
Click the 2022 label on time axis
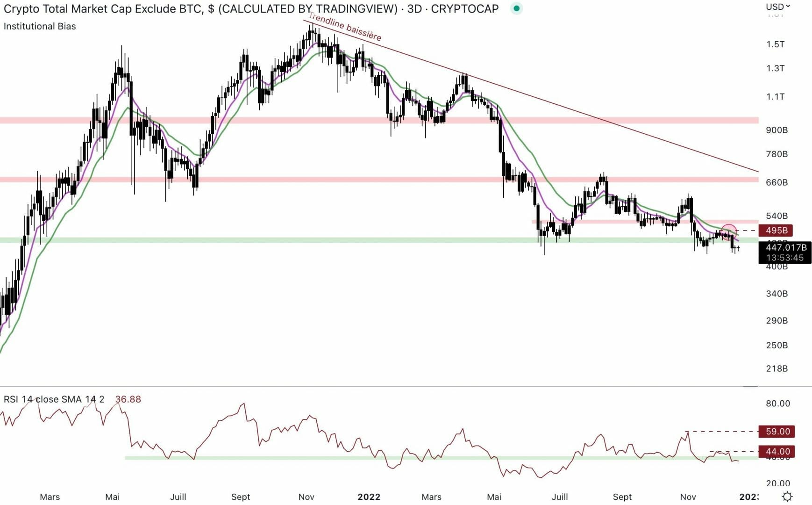tap(369, 497)
